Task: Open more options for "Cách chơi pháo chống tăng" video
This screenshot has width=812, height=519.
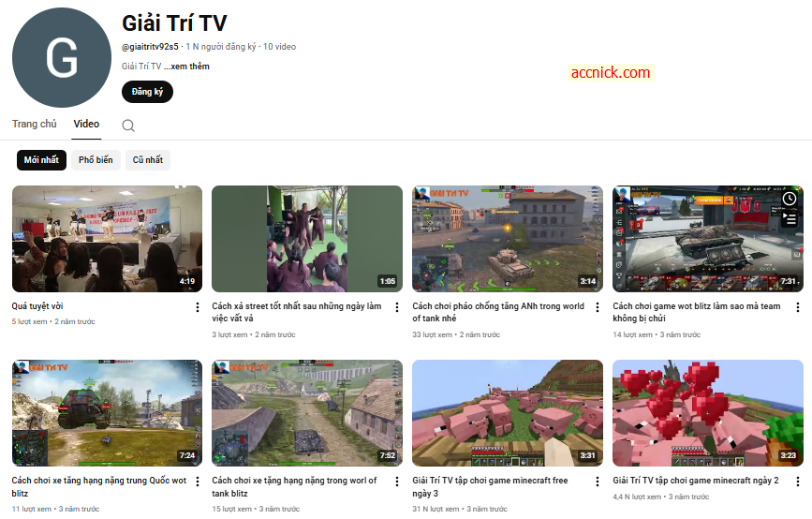Action: [x=598, y=307]
